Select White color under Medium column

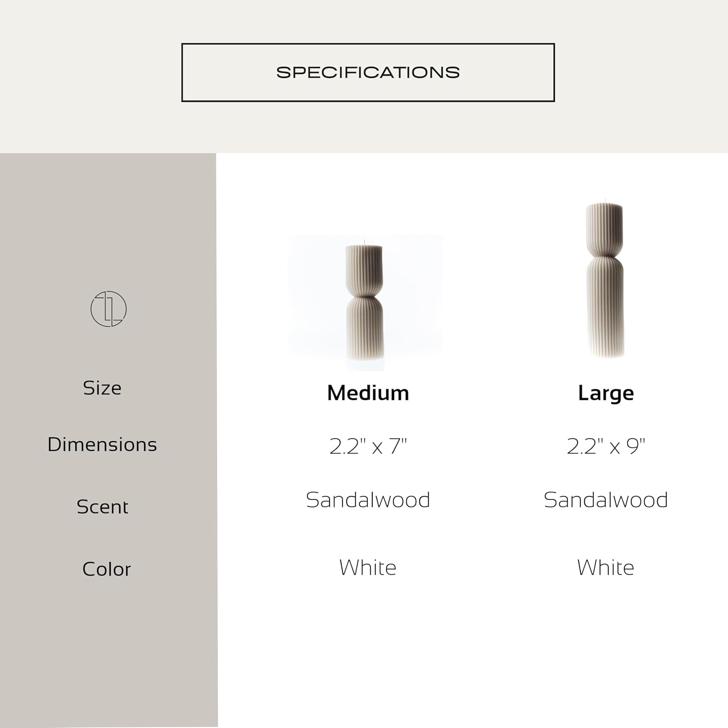[368, 567]
